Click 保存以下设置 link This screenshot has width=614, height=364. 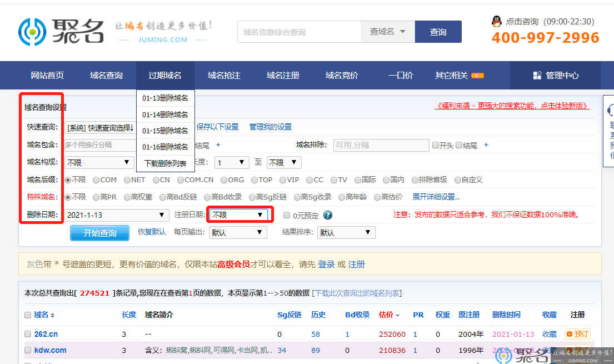[217, 127]
